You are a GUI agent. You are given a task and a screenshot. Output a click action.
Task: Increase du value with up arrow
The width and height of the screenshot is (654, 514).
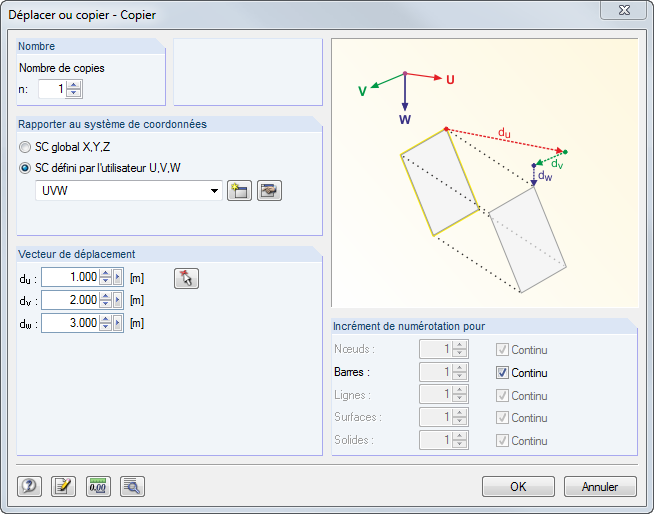[106, 273]
